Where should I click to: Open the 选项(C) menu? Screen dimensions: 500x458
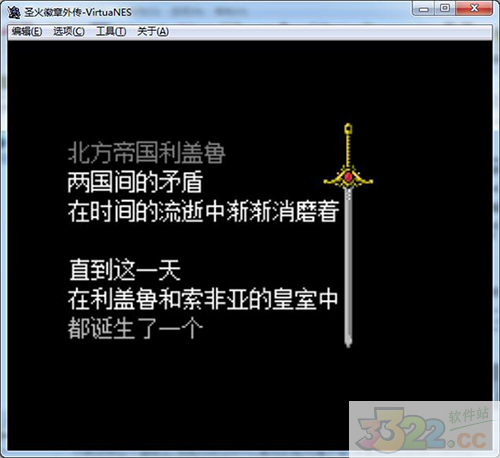pos(69,32)
